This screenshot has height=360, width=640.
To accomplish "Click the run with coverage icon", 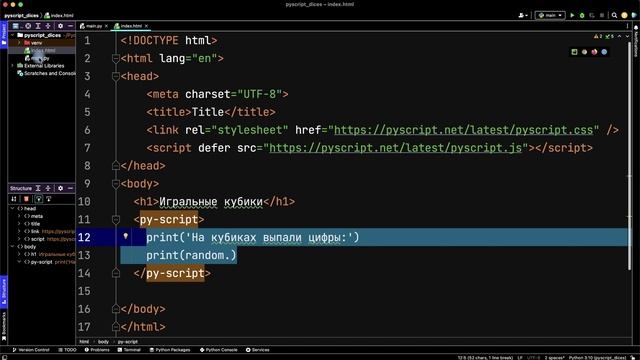I will tap(592, 16).
